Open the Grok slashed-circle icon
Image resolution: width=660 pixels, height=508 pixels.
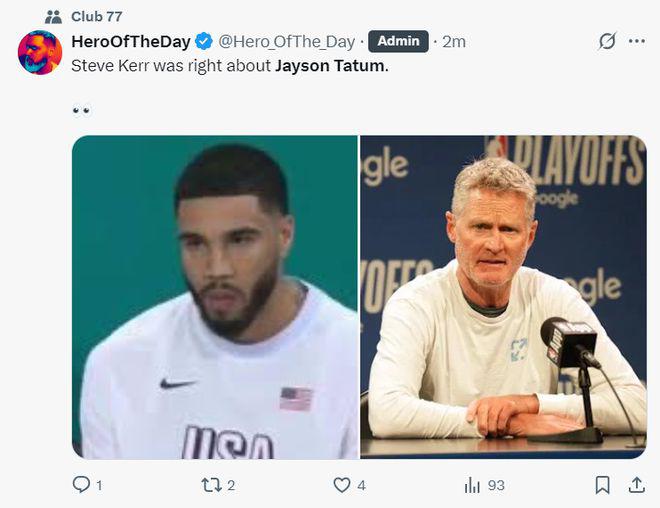click(x=607, y=41)
